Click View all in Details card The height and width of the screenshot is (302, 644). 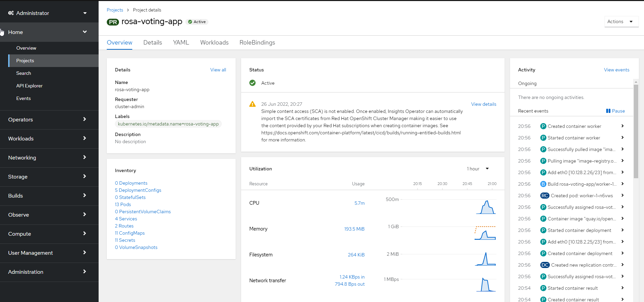click(218, 70)
